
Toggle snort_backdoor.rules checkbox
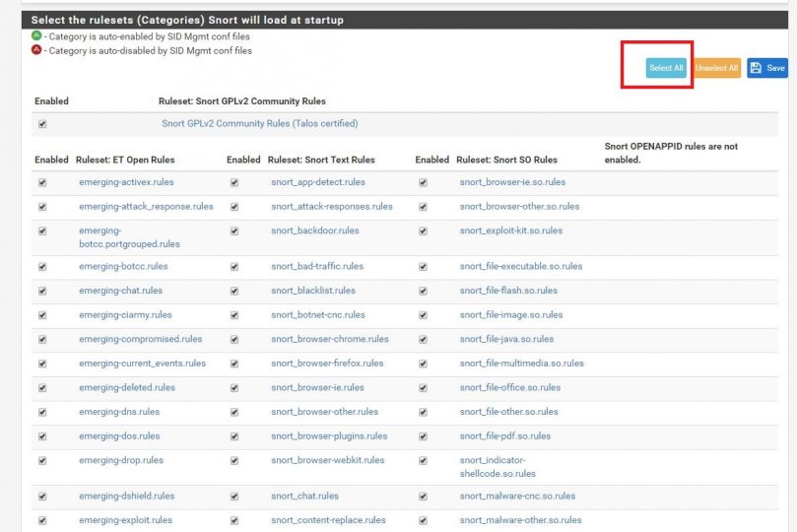234,232
